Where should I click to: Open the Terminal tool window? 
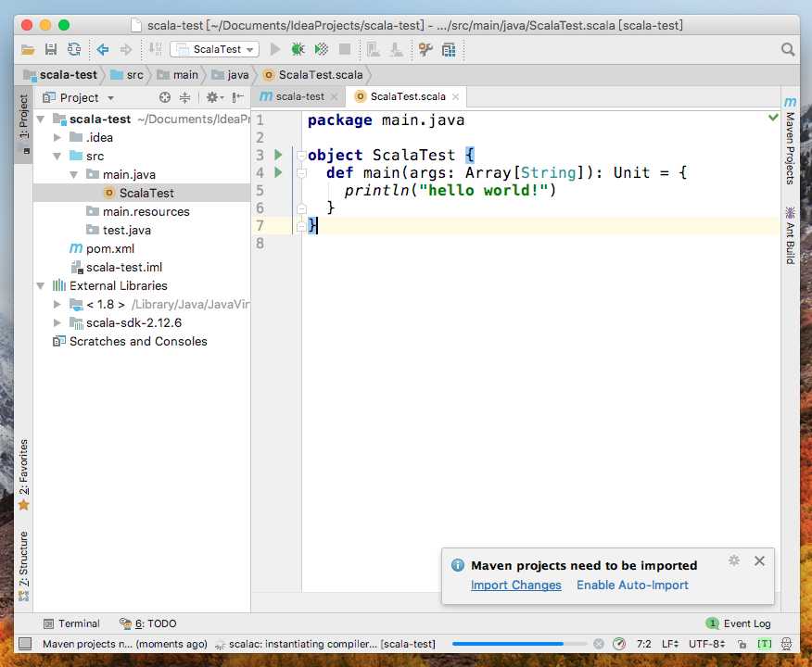click(71, 623)
